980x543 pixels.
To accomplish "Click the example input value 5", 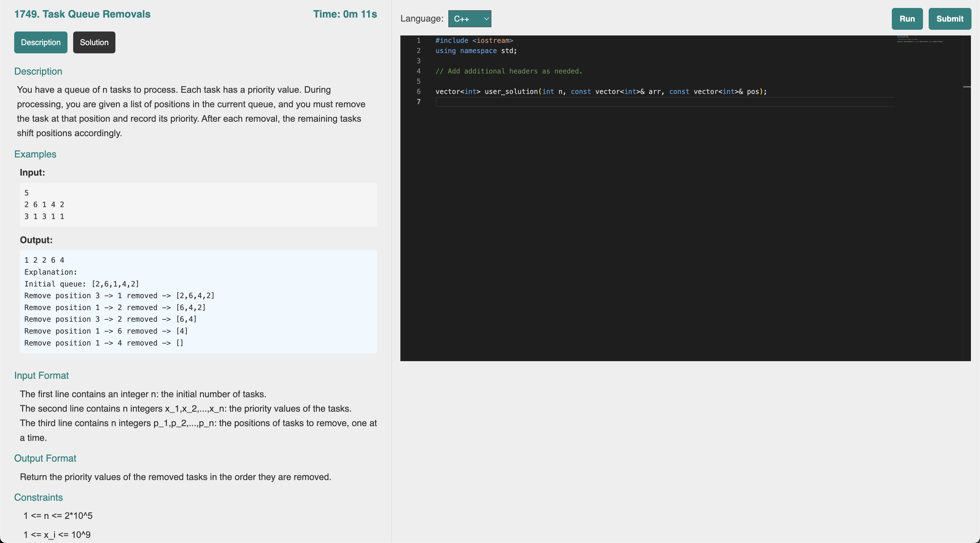I will click(26, 193).
